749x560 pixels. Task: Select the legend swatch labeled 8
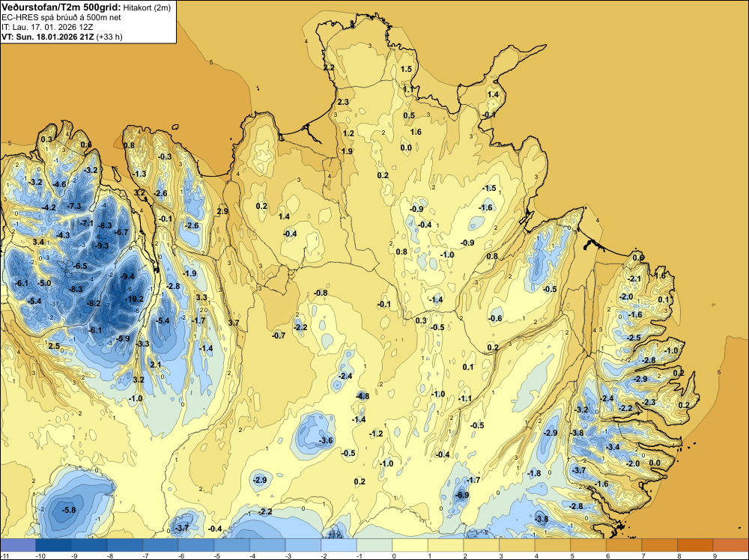click(x=695, y=545)
